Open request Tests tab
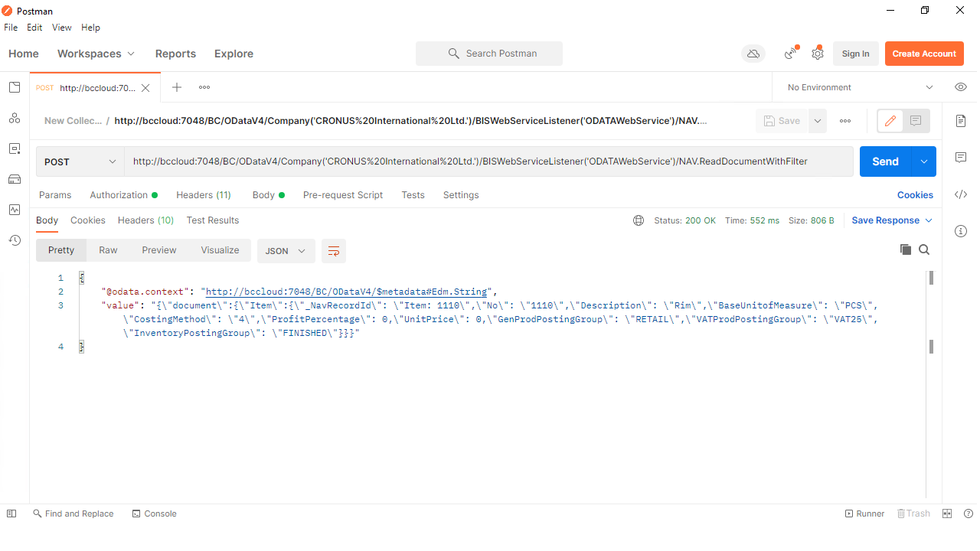The width and height of the screenshot is (980, 551). coord(413,195)
